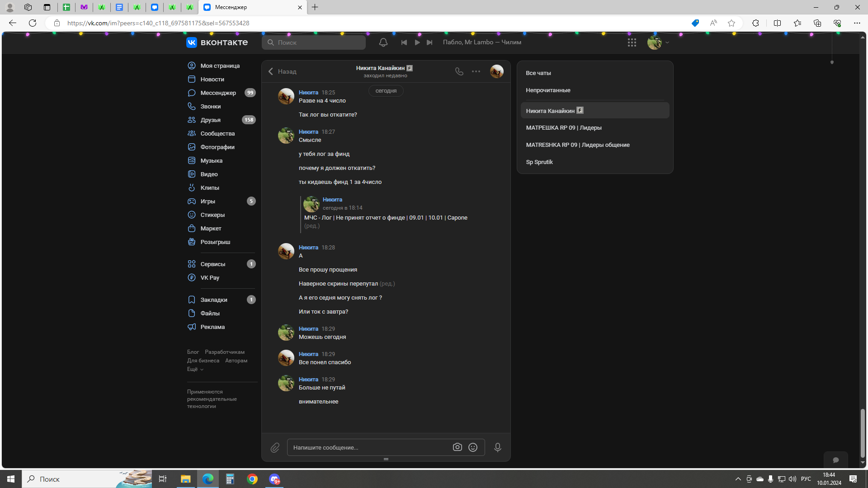The image size is (868, 488).
Task: Open the Мессенджер section with 99 unread
Action: tap(218, 93)
